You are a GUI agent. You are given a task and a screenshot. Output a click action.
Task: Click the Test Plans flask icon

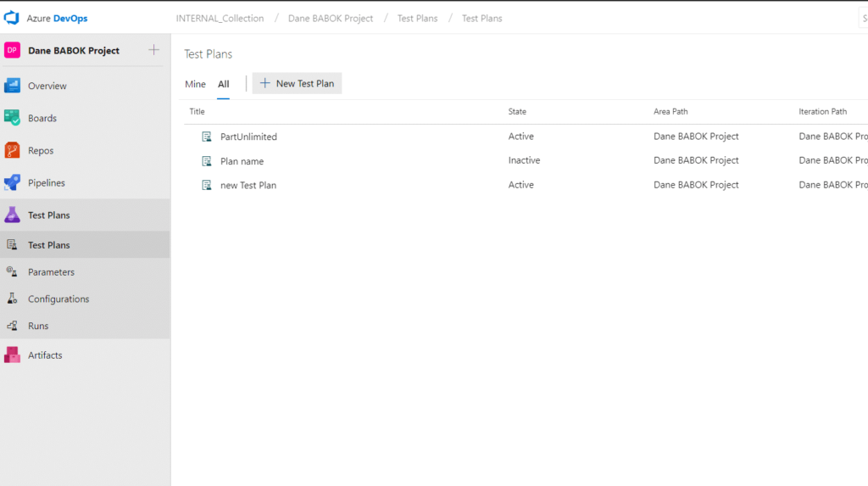pos(12,215)
